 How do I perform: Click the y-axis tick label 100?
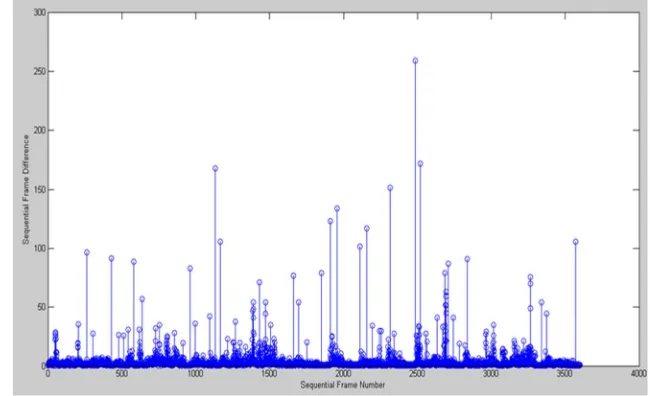coord(39,248)
